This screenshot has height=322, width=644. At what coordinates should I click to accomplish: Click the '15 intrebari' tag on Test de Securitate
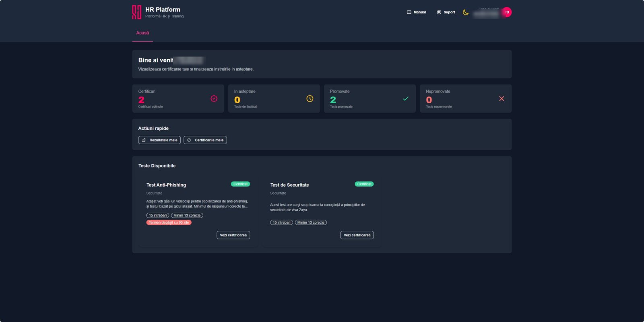click(x=281, y=222)
